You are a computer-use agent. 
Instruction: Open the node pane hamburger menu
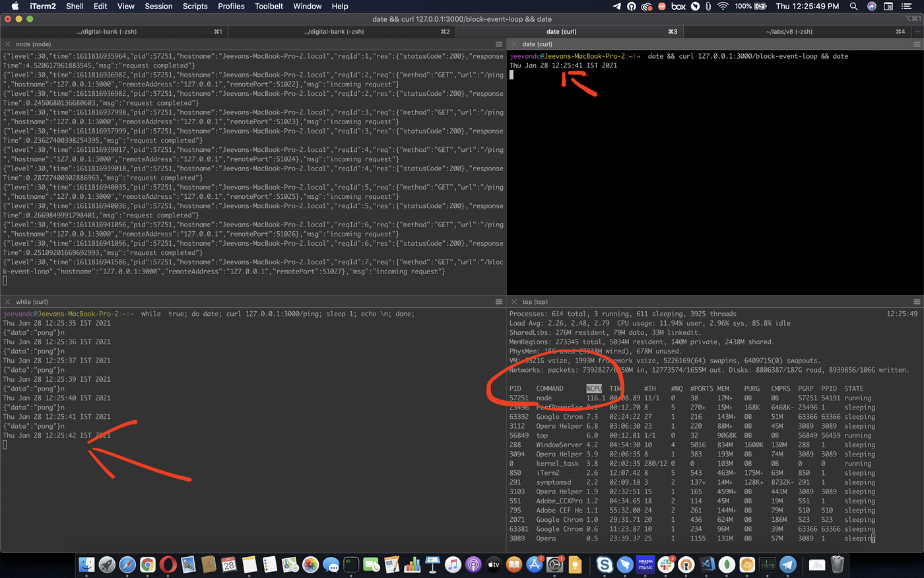[499, 44]
